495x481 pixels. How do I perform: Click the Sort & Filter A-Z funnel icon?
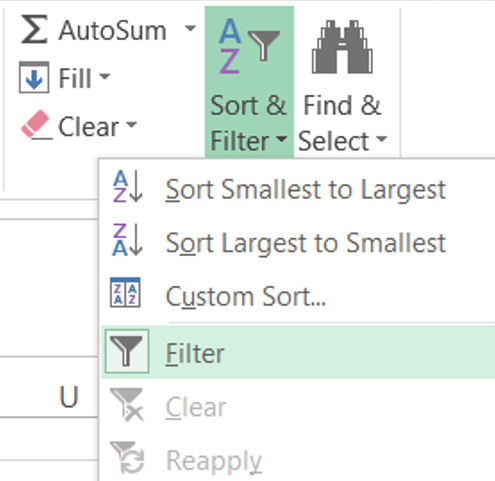[x=249, y=46]
